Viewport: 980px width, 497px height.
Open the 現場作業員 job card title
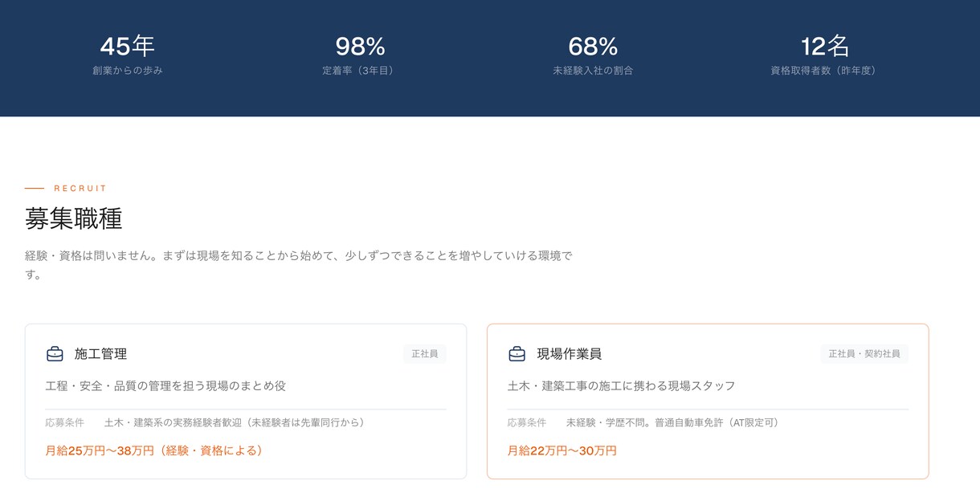click(569, 354)
